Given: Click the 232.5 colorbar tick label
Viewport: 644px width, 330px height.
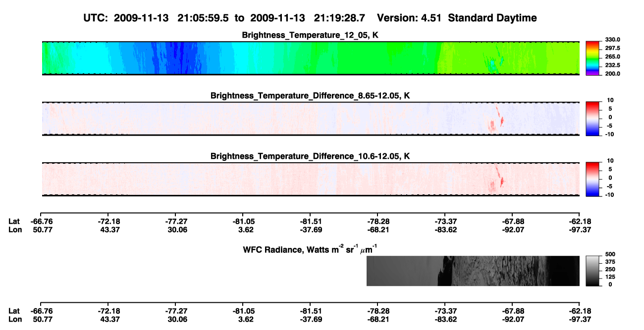Looking at the screenshot, I should coord(612,65).
